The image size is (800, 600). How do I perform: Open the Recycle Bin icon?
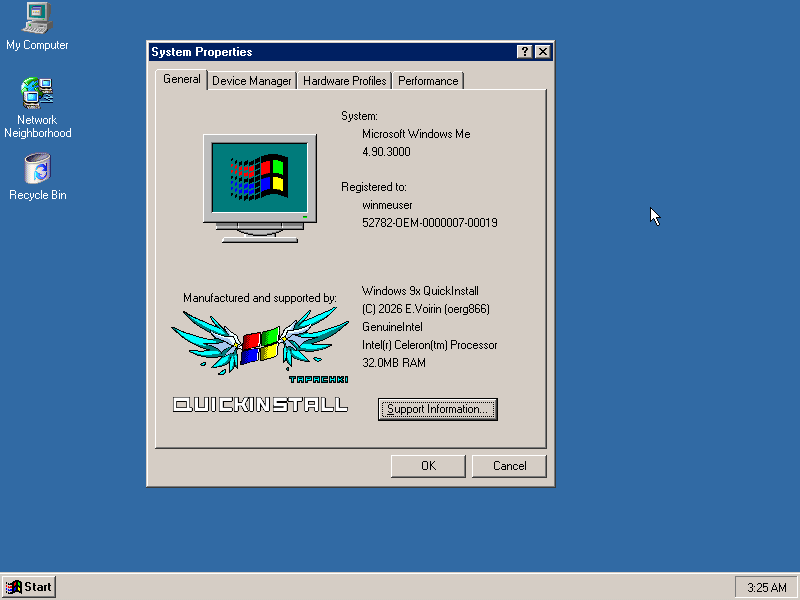click(x=36, y=165)
